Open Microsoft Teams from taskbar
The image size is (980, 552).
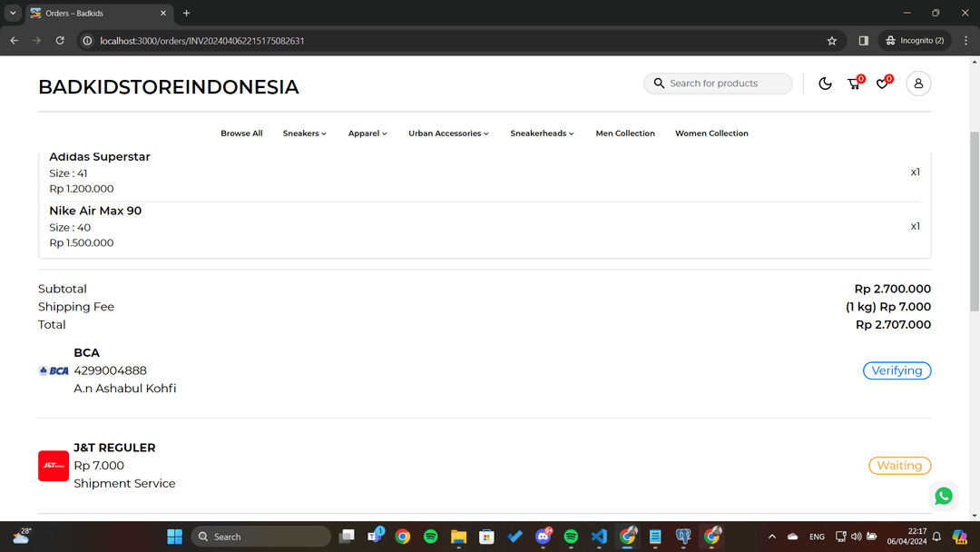(x=375, y=537)
